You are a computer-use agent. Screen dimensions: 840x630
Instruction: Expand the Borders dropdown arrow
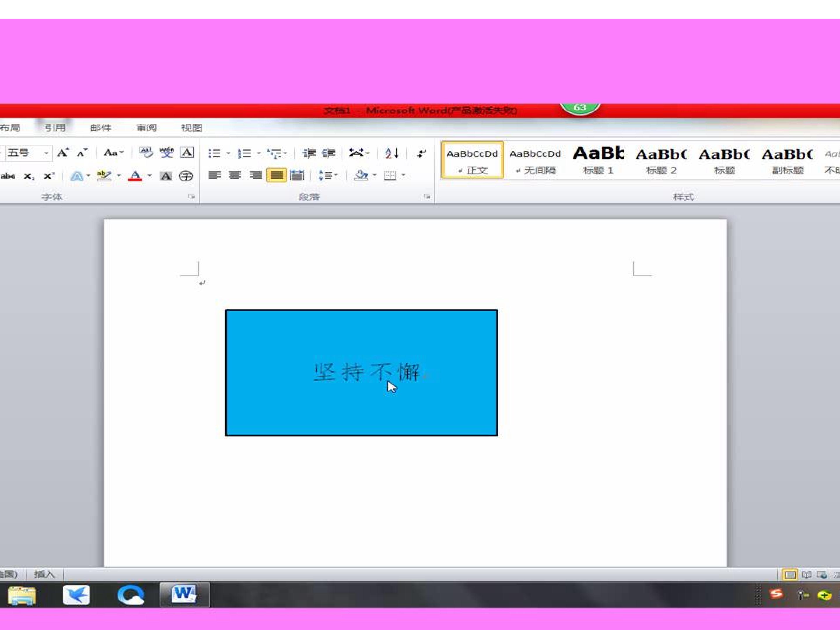coord(403,175)
